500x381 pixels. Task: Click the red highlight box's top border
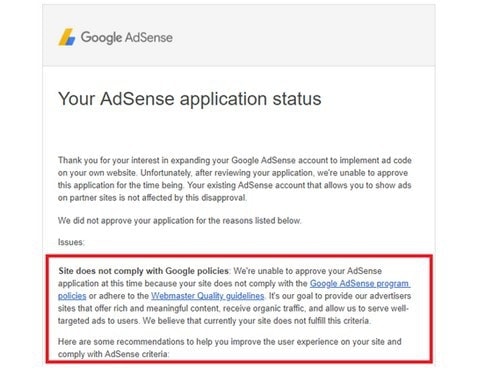coord(239,256)
